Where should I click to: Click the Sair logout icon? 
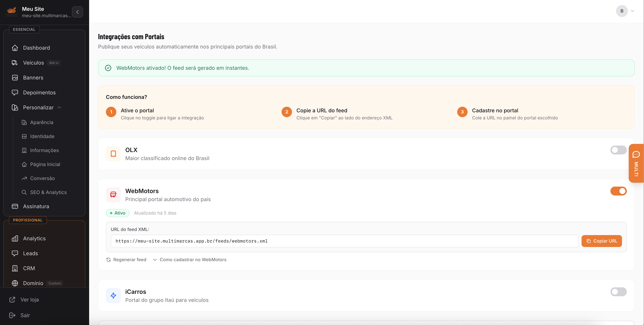(12, 315)
